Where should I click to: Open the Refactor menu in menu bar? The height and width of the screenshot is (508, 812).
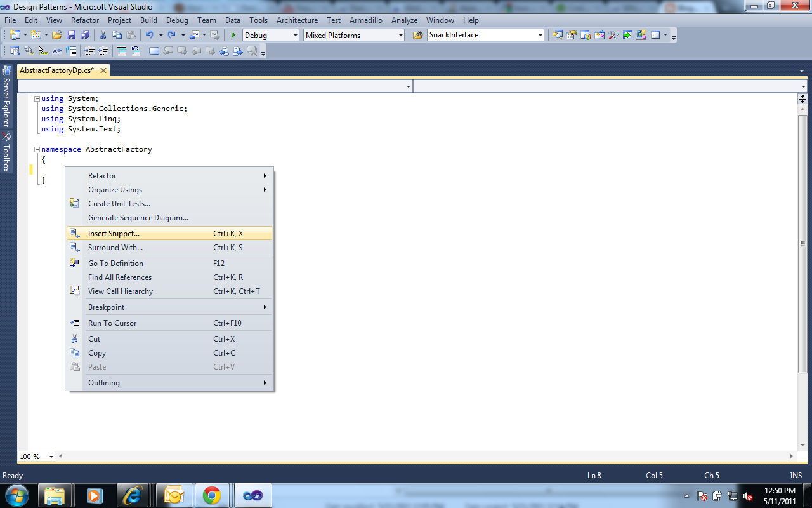pyautogui.click(x=85, y=20)
